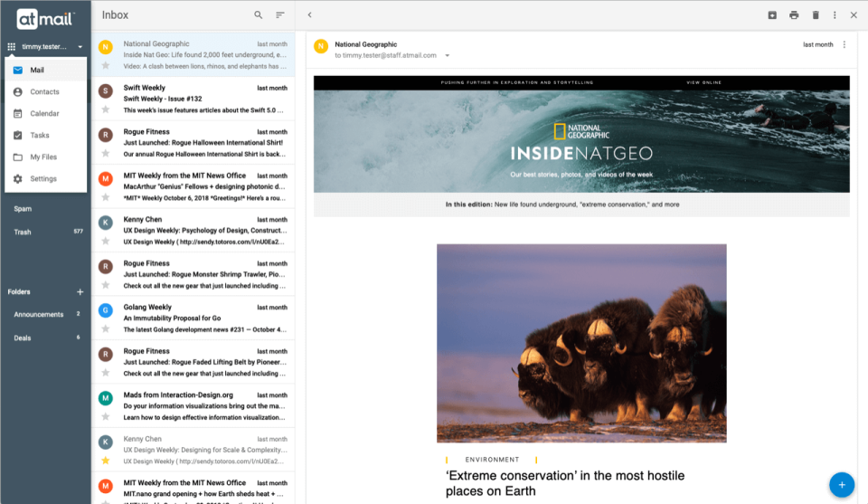868x504 pixels.
Task: Close the message view with the X
Action: 854,15
